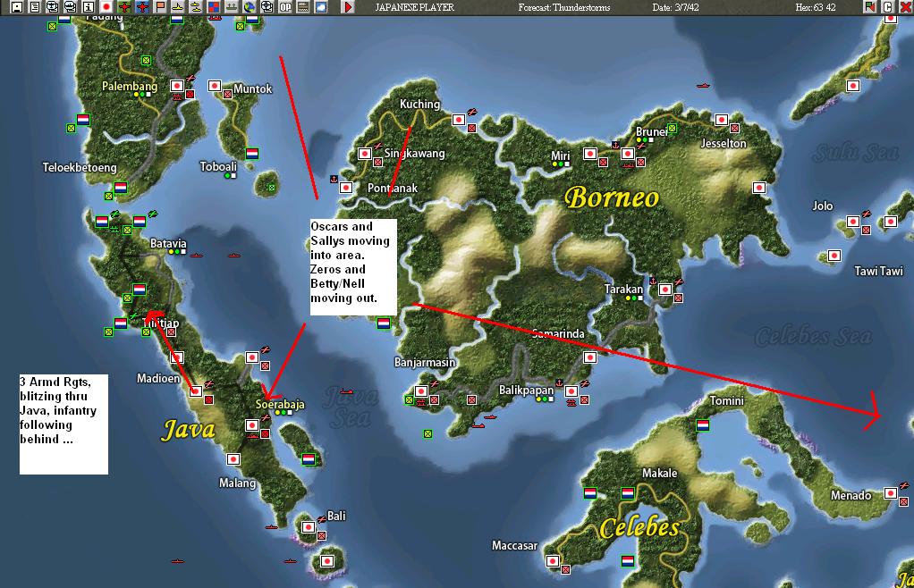Select Japanese flag unit at Maccasar
The width and height of the screenshot is (914, 588).
click(553, 561)
